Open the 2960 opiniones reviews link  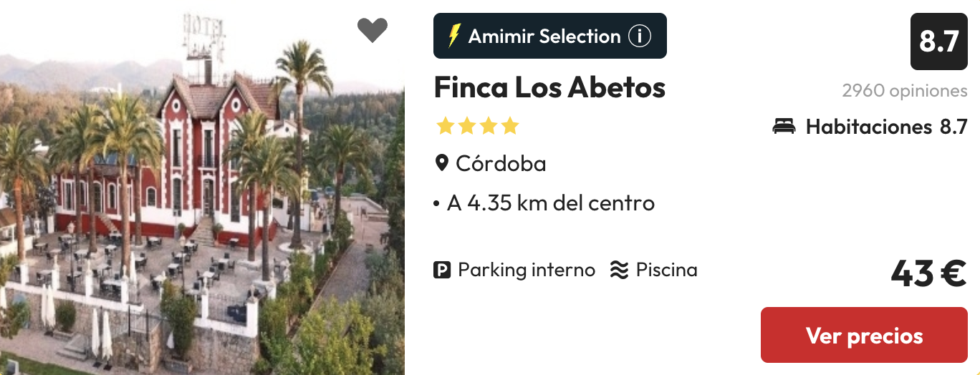click(x=904, y=91)
